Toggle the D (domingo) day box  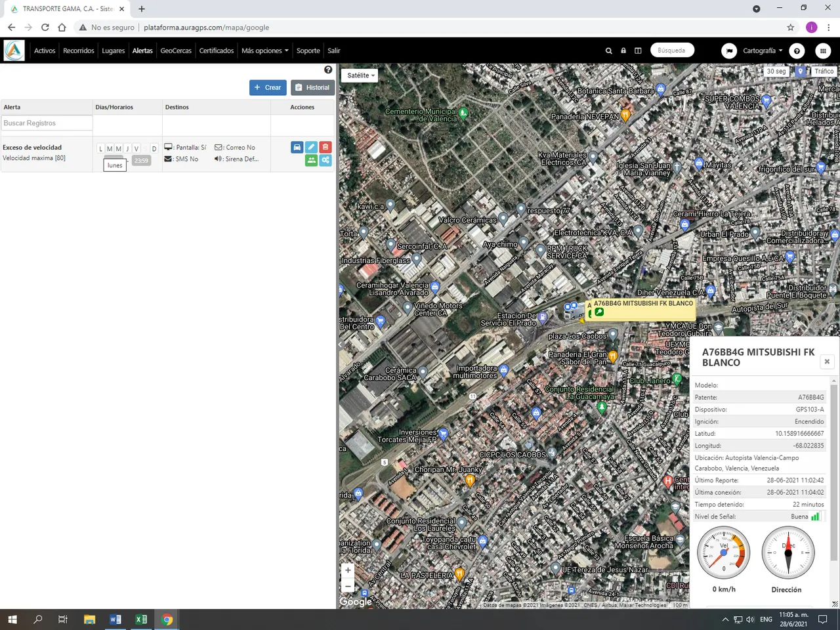[x=154, y=149]
